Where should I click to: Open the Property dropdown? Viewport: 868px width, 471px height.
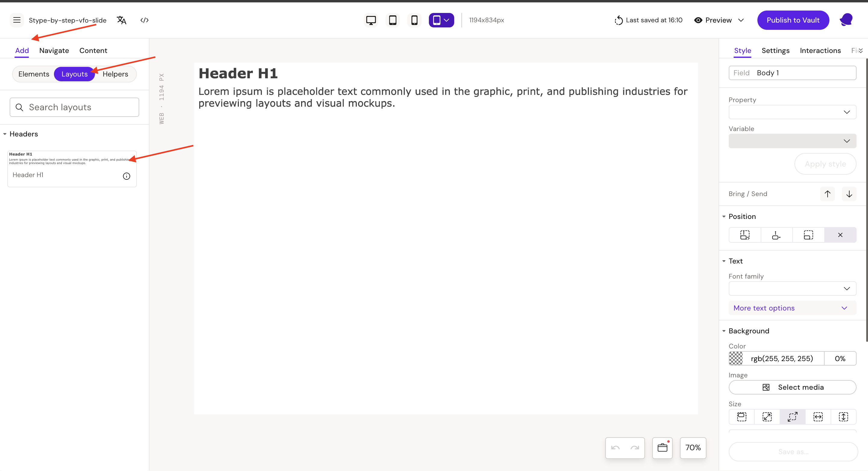pos(792,112)
